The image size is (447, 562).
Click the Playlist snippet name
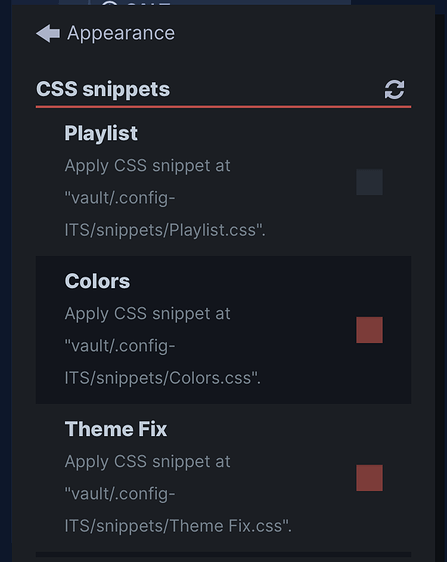pyautogui.click(x=101, y=133)
